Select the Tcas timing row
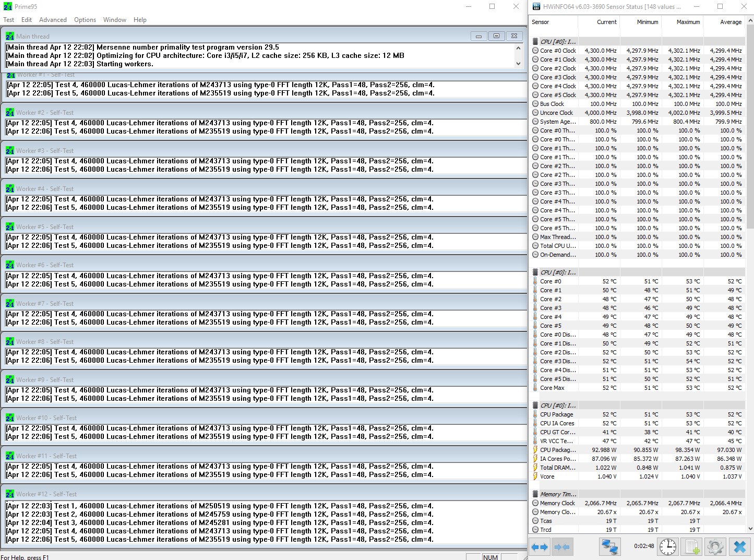Viewport: 754px width, 560px height. tap(638, 521)
